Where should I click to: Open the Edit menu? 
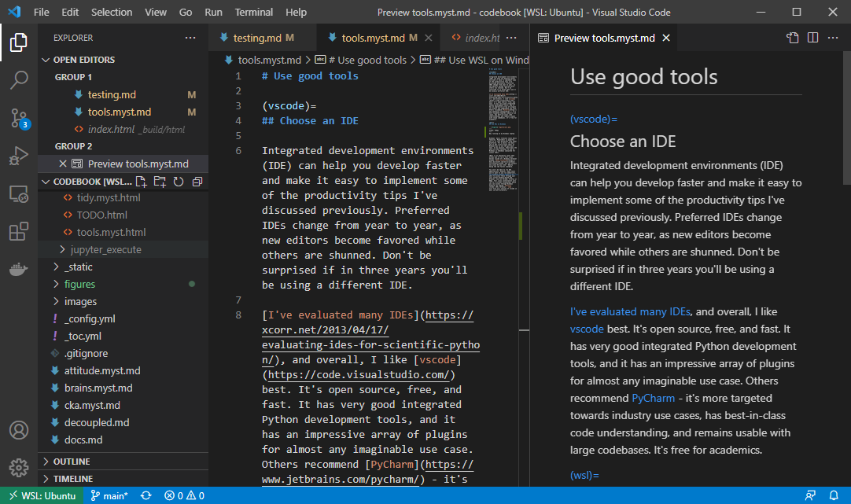pyautogui.click(x=70, y=12)
